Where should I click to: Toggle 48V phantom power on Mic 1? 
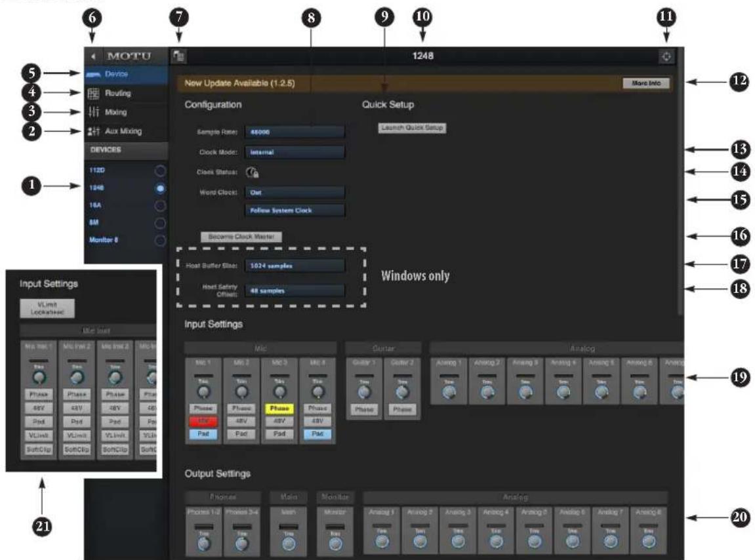pyautogui.click(x=203, y=422)
